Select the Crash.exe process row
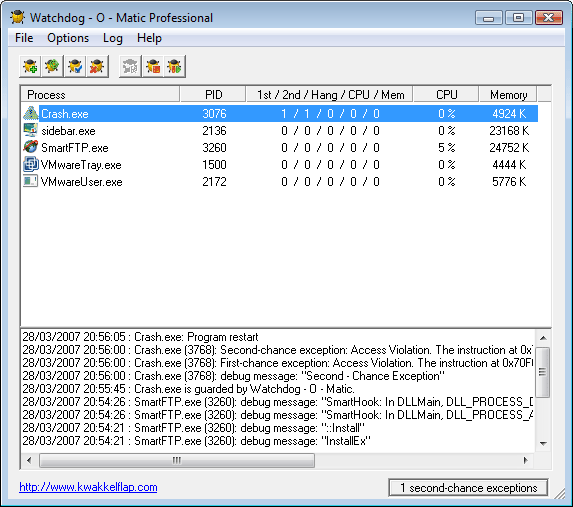 click(280, 114)
